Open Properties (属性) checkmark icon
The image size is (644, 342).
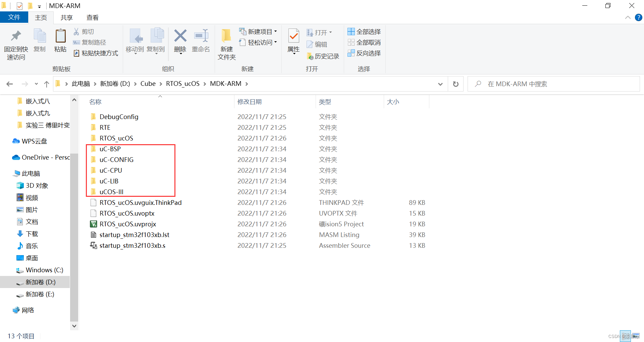point(293,36)
